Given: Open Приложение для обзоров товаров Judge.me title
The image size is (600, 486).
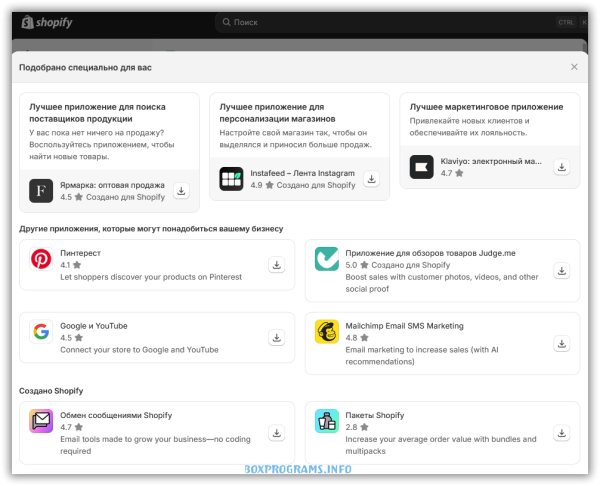Looking at the screenshot, I should tap(430, 253).
